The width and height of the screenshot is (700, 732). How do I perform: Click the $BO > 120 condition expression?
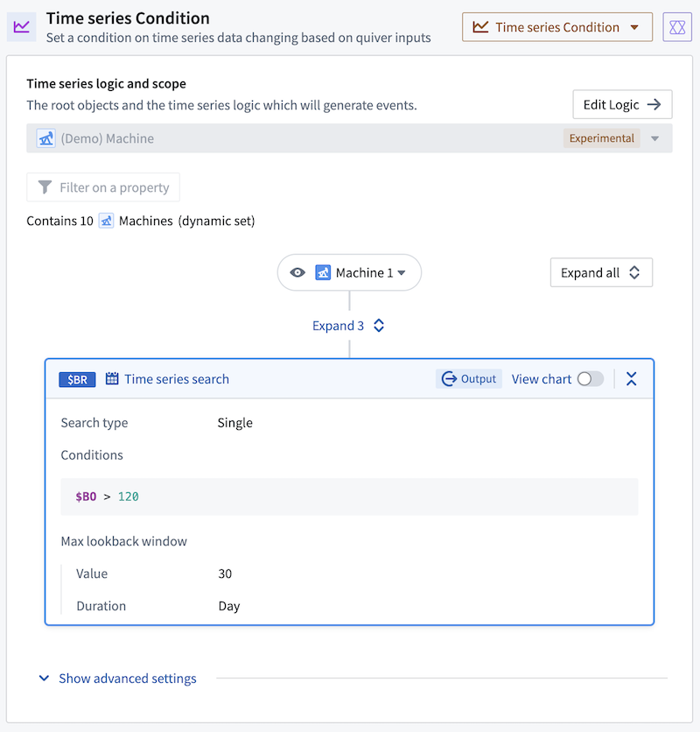(x=108, y=496)
